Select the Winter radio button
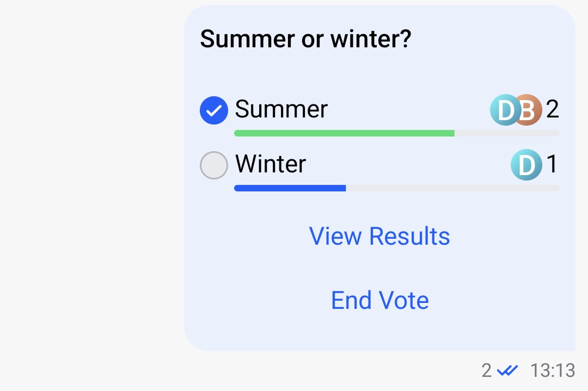The width and height of the screenshot is (588, 391). point(214,165)
